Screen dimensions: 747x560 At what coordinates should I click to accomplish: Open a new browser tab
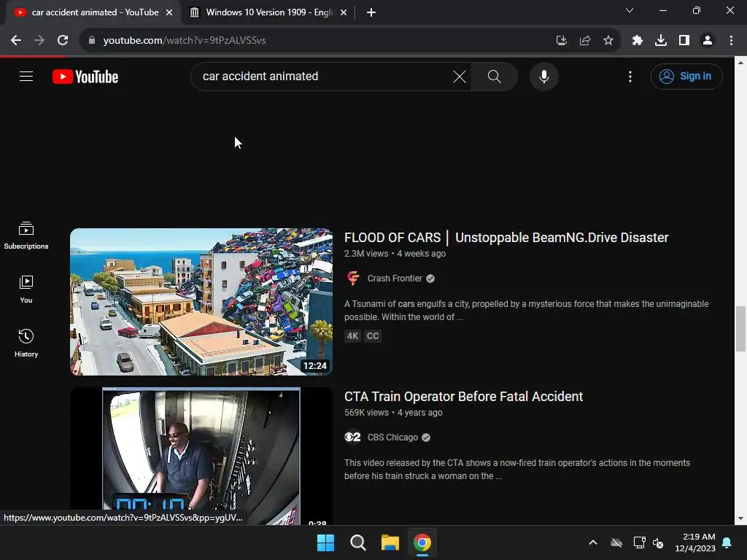tap(371, 12)
